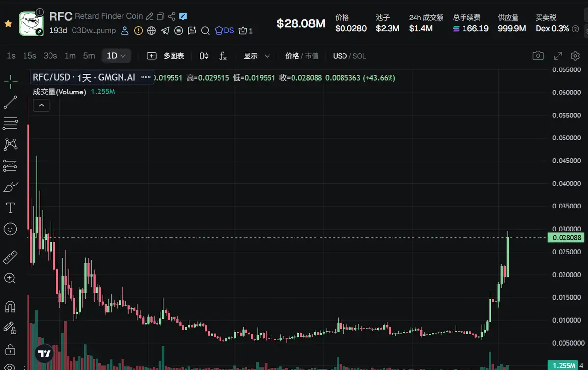Copy token name with the copy icon
Image resolution: width=588 pixels, height=370 pixels.
pyautogui.click(x=160, y=16)
